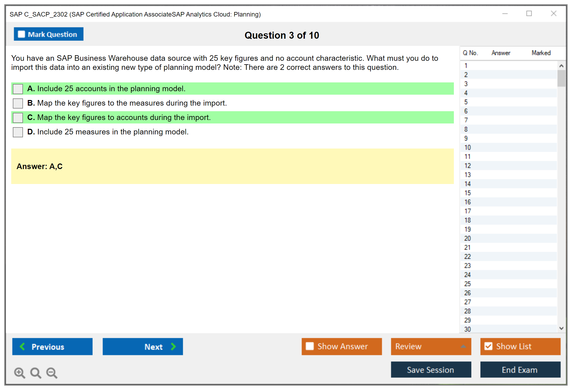Check option C map key figures to accounts
Viewport: 574px width, 392px height.
tap(18, 118)
